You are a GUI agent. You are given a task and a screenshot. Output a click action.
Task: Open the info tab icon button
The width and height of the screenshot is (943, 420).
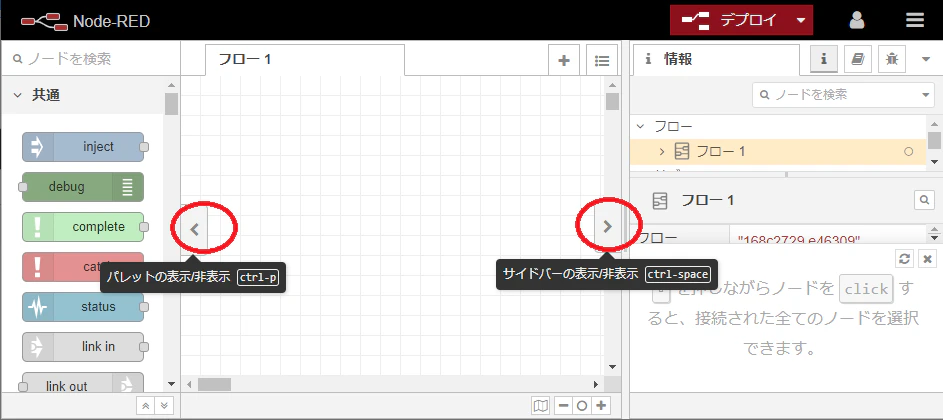tap(824, 59)
